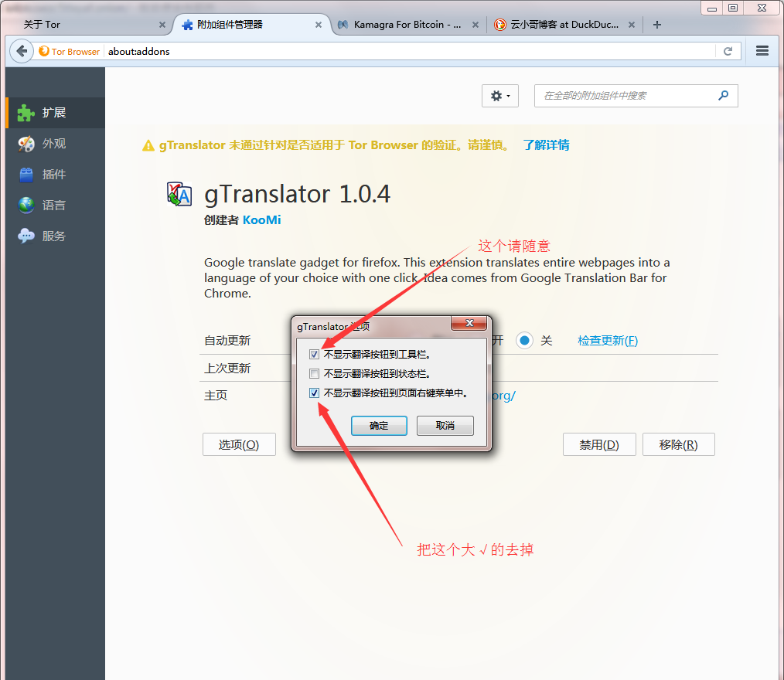
Task: Click the 禁用(D) button
Action: pos(599,444)
